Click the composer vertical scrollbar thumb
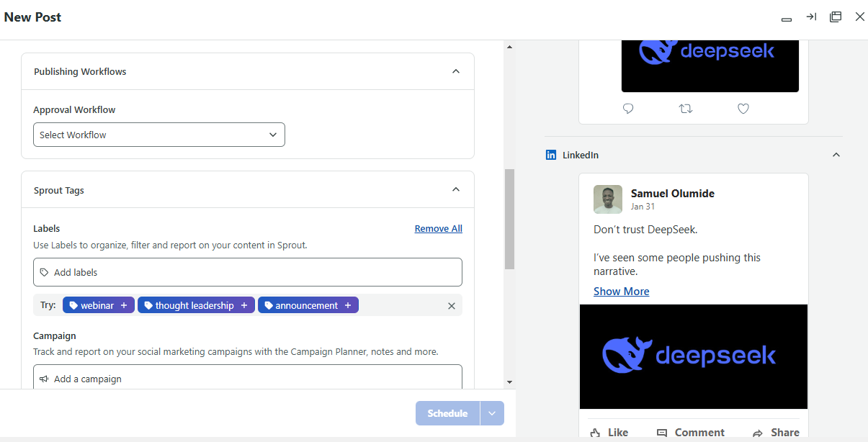This screenshot has width=868, height=442. 510,219
